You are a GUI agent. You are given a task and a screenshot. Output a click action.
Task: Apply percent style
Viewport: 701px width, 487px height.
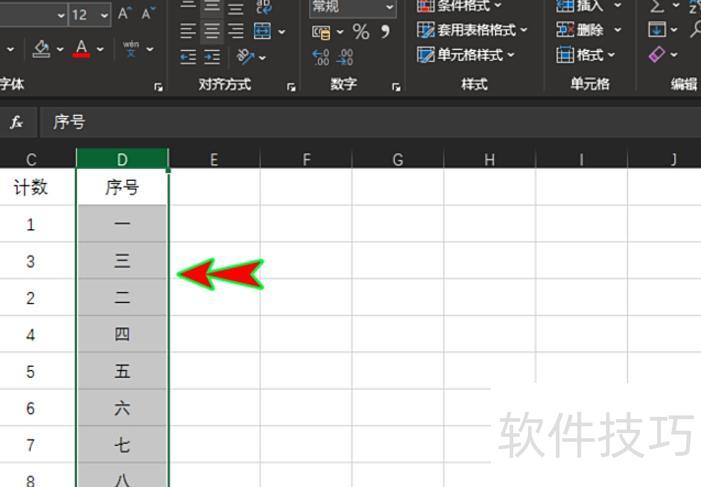pos(361,32)
